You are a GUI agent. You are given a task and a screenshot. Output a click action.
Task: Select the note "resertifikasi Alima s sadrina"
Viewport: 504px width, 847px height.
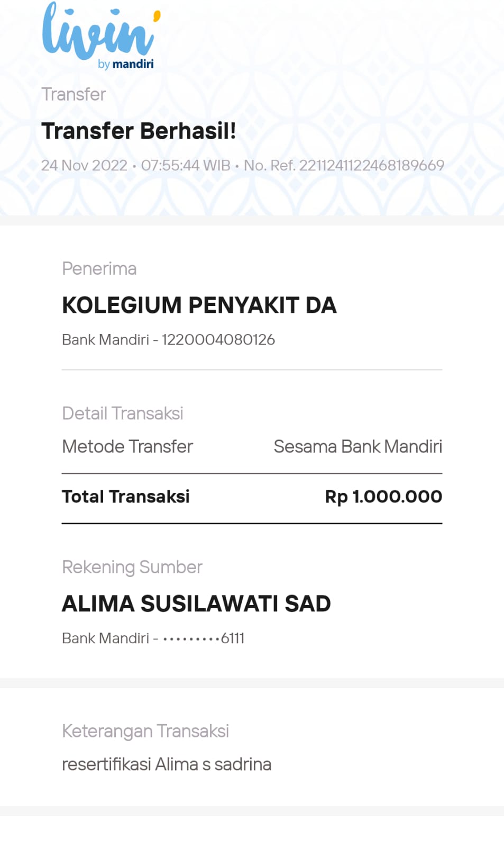pyautogui.click(x=166, y=764)
